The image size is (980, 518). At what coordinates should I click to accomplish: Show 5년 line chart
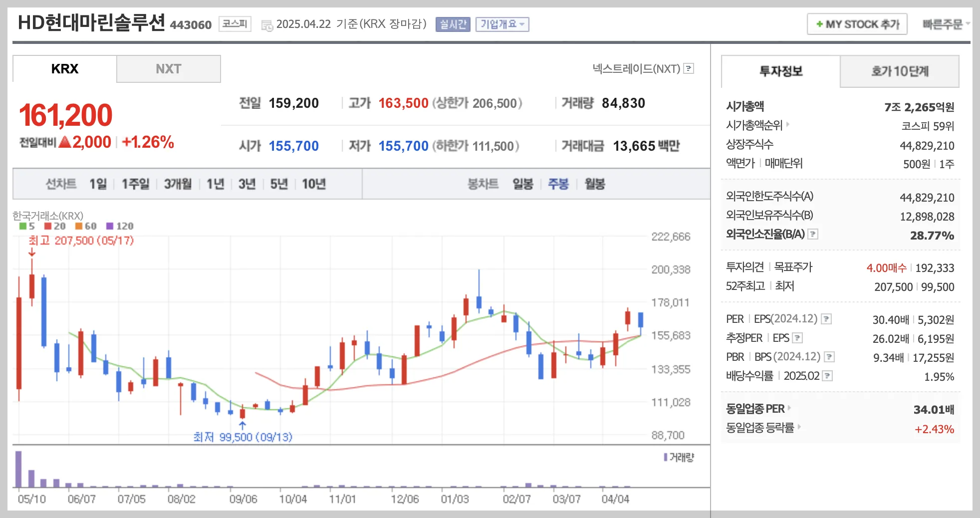point(279,184)
